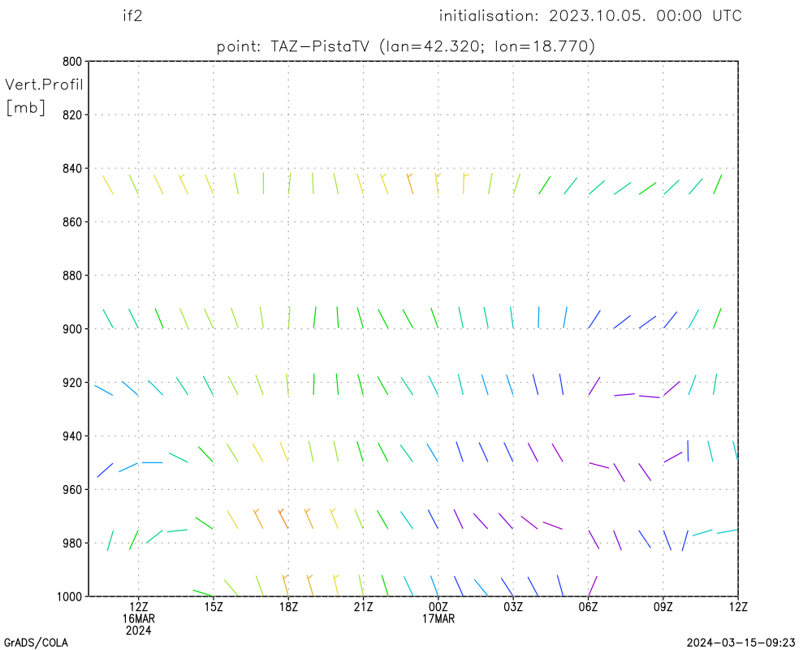Select the 1000 pressure tick label
This screenshot has height=650, width=812.
click(x=70, y=596)
